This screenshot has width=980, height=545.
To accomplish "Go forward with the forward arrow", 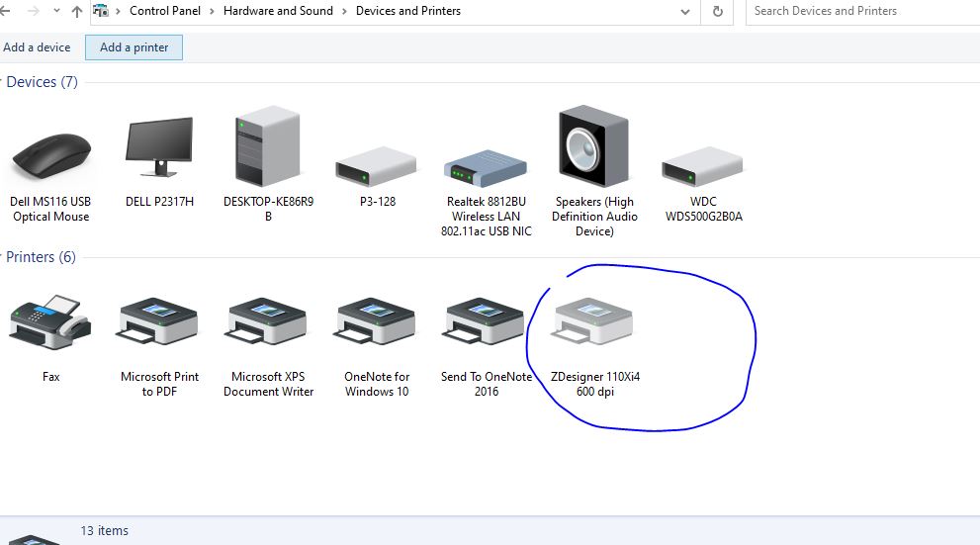I will tap(34, 11).
